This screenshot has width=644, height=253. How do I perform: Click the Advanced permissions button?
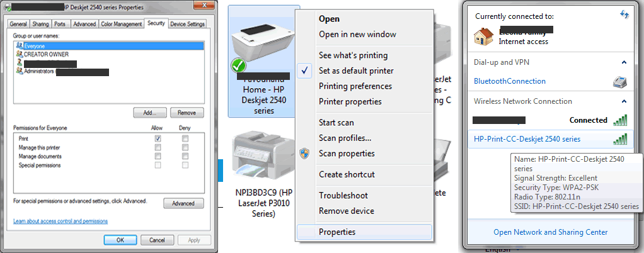tap(183, 203)
